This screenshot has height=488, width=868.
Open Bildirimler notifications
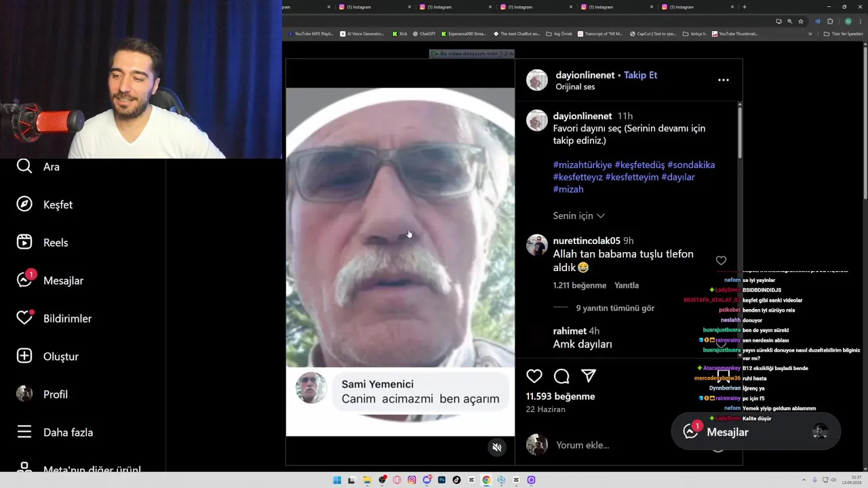click(x=54, y=318)
